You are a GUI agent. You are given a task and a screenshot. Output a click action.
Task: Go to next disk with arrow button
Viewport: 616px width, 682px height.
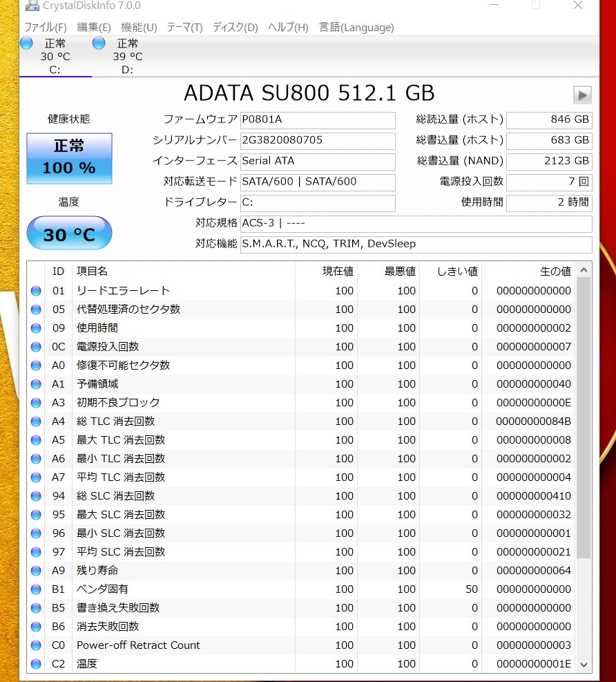pyautogui.click(x=582, y=95)
